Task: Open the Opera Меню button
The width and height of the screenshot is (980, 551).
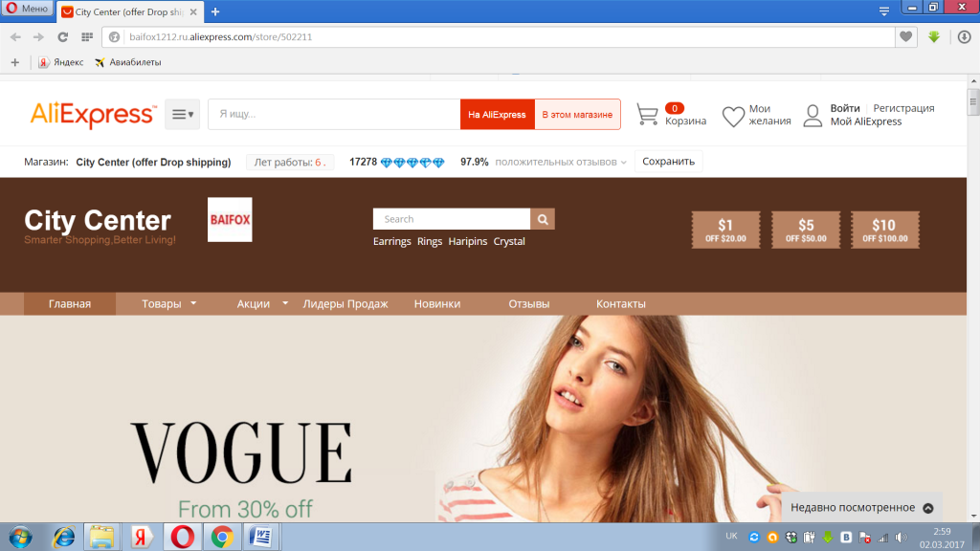Action: [x=27, y=9]
